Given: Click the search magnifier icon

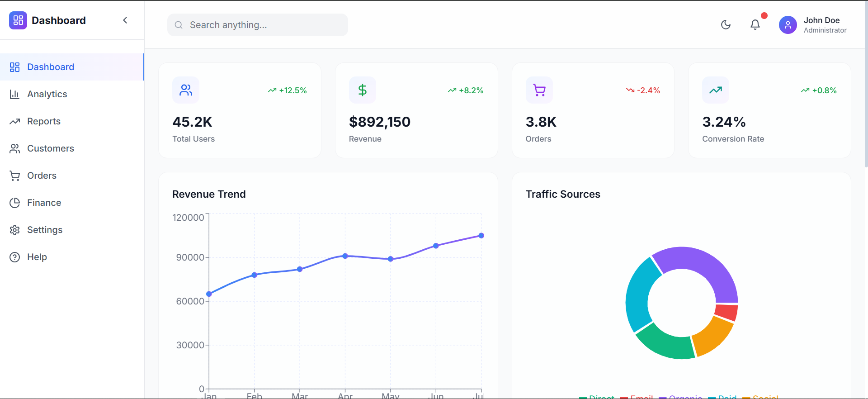Looking at the screenshot, I should [x=179, y=25].
